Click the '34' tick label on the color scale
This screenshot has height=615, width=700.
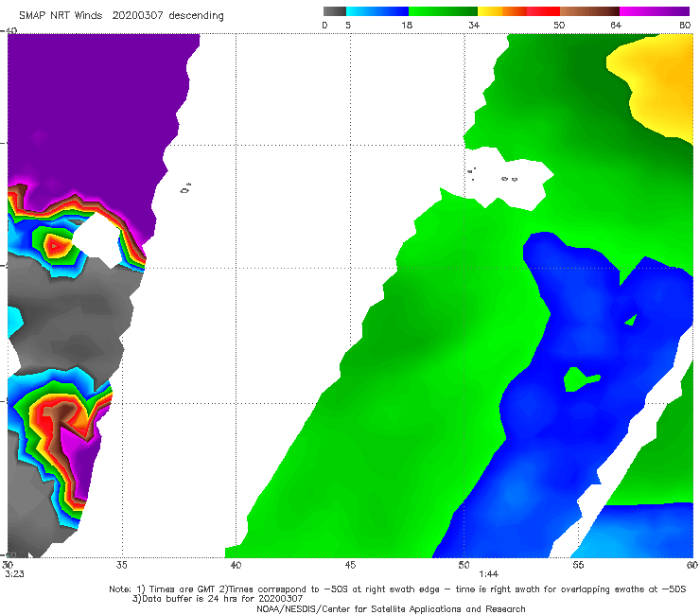click(x=474, y=26)
